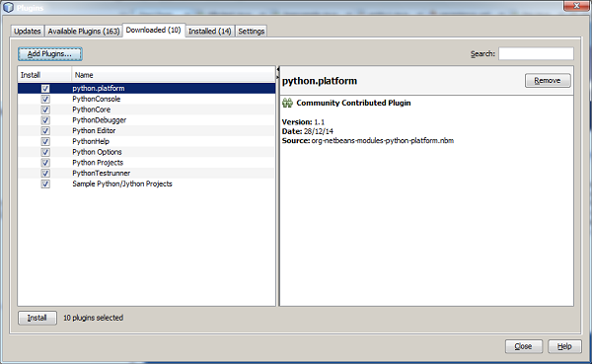The image size is (592, 364).
Task: Toggle the Python Editor checkbox
Action: coord(45,130)
